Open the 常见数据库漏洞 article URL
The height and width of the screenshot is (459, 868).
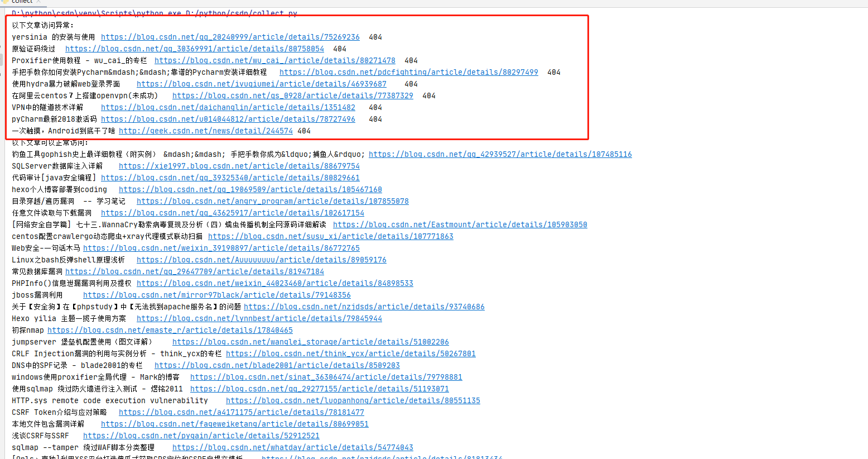[x=195, y=271]
